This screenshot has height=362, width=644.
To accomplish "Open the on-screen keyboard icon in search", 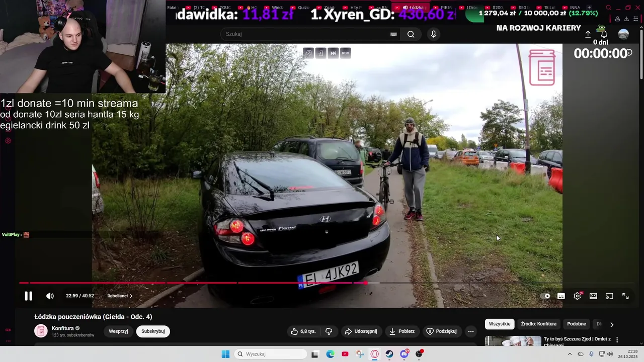I will coord(393,34).
